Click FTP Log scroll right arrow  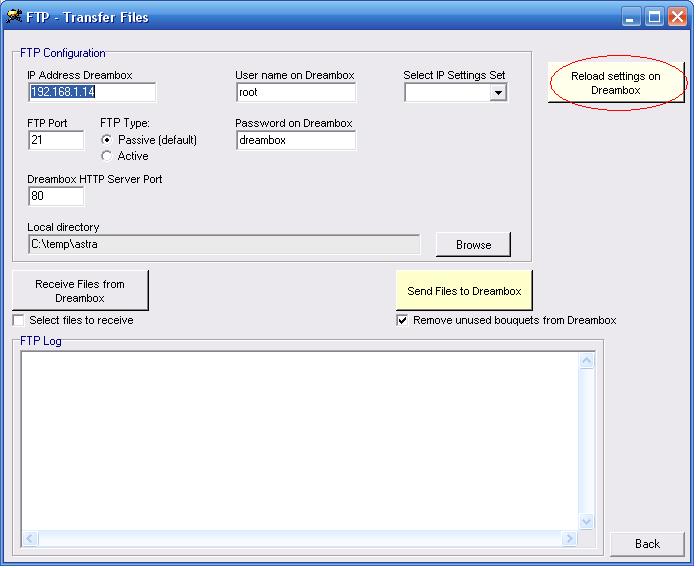point(569,539)
